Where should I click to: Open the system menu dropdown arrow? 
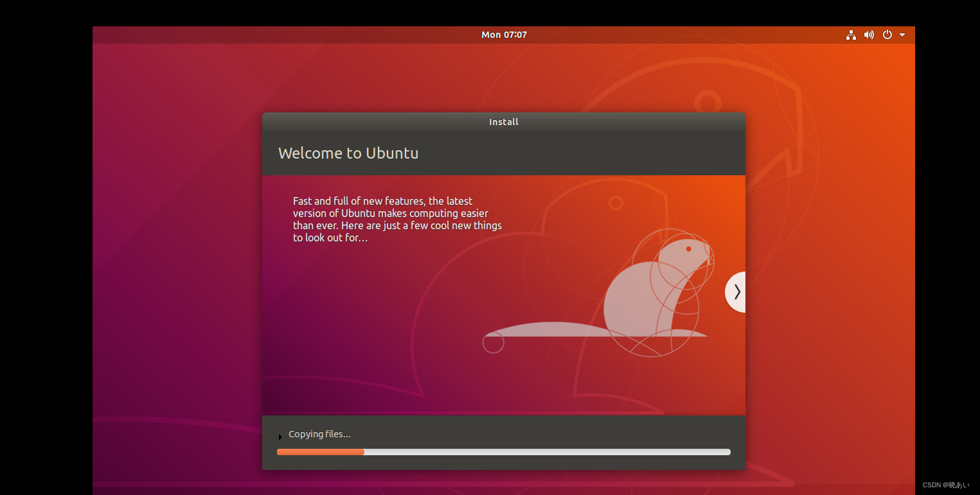(x=902, y=35)
